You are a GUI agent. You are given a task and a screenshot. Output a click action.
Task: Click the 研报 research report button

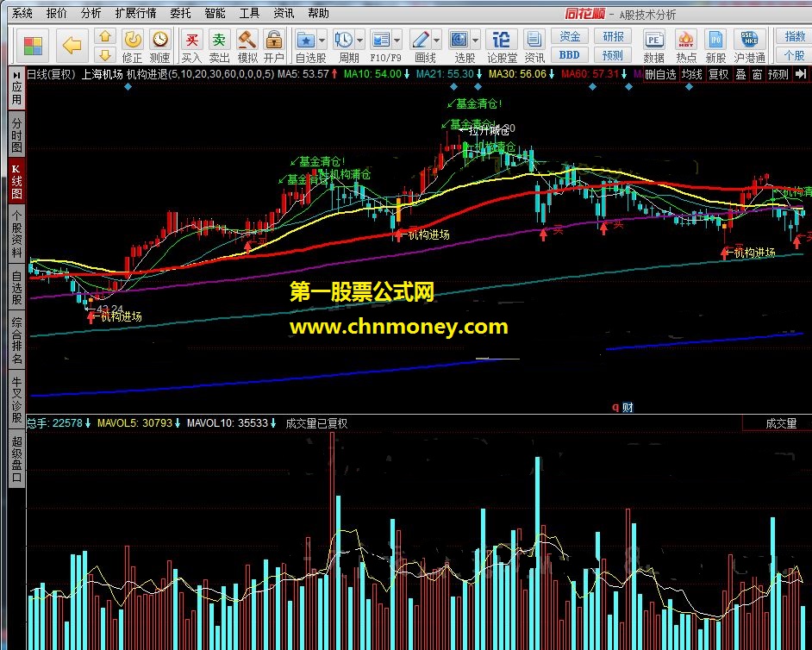[613, 35]
